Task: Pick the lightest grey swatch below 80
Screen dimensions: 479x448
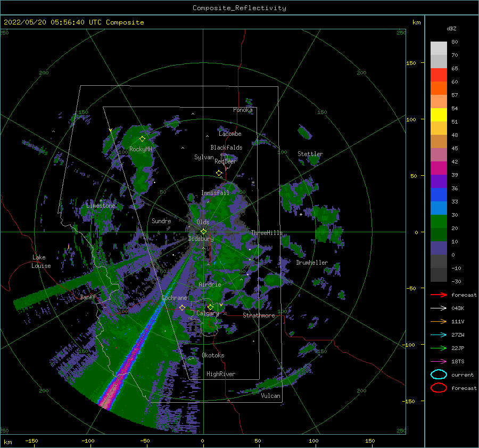Action: pos(439,48)
